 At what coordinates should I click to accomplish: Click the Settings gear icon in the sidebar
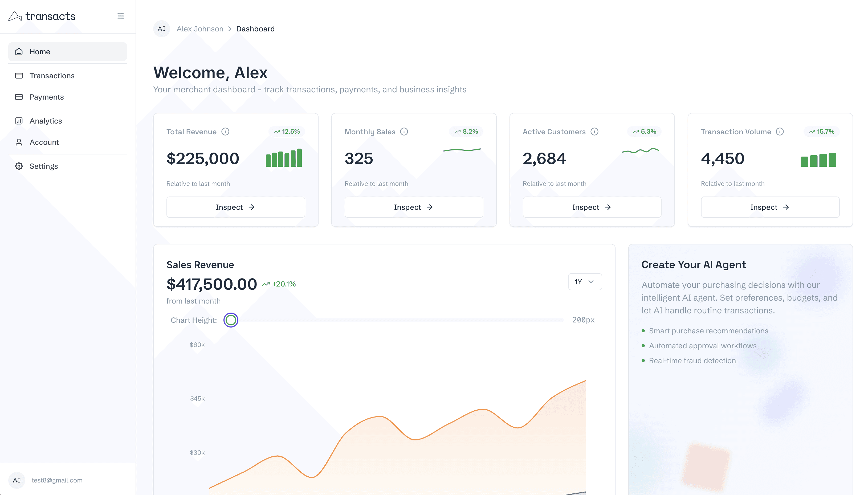coord(19,166)
